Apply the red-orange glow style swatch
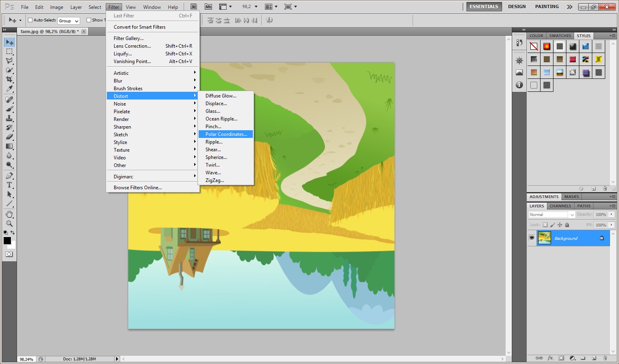The height and width of the screenshot is (364, 619). click(547, 47)
